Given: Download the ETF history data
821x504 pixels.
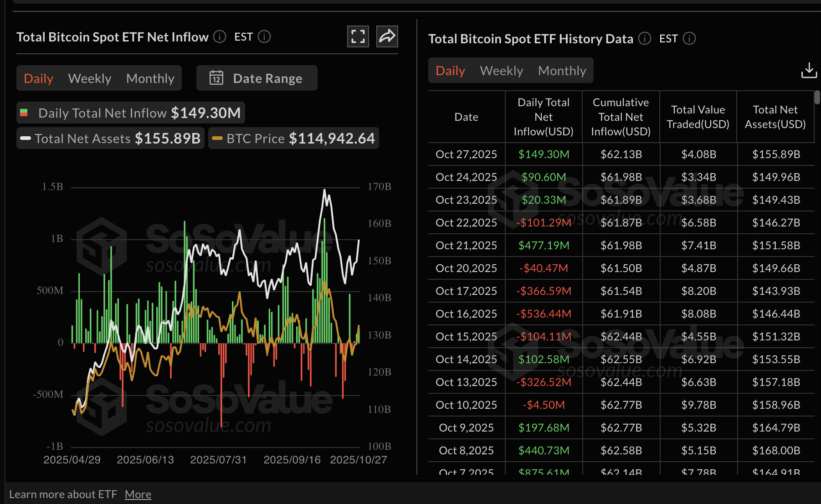Looking at the screenshot, I should click(x=809, y=71).
